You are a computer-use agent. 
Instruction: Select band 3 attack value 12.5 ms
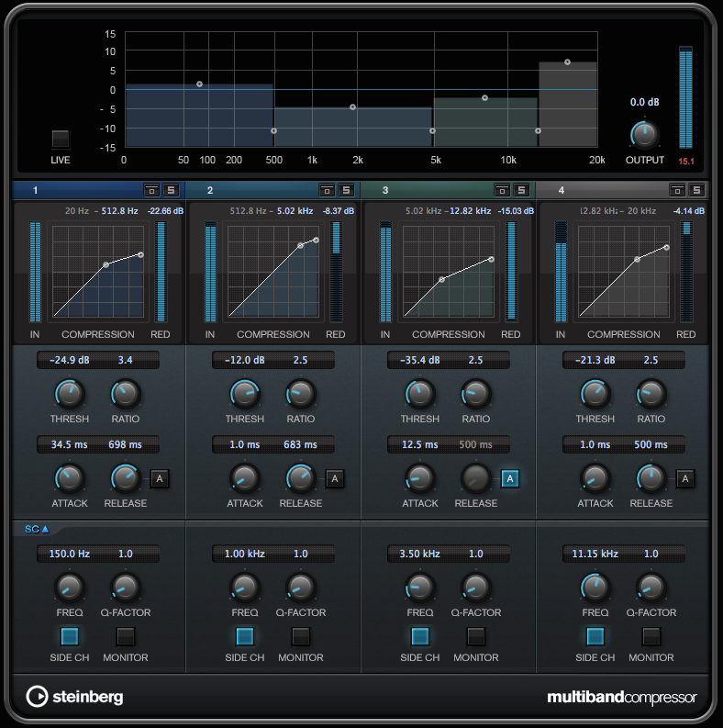tap(420, 444)
